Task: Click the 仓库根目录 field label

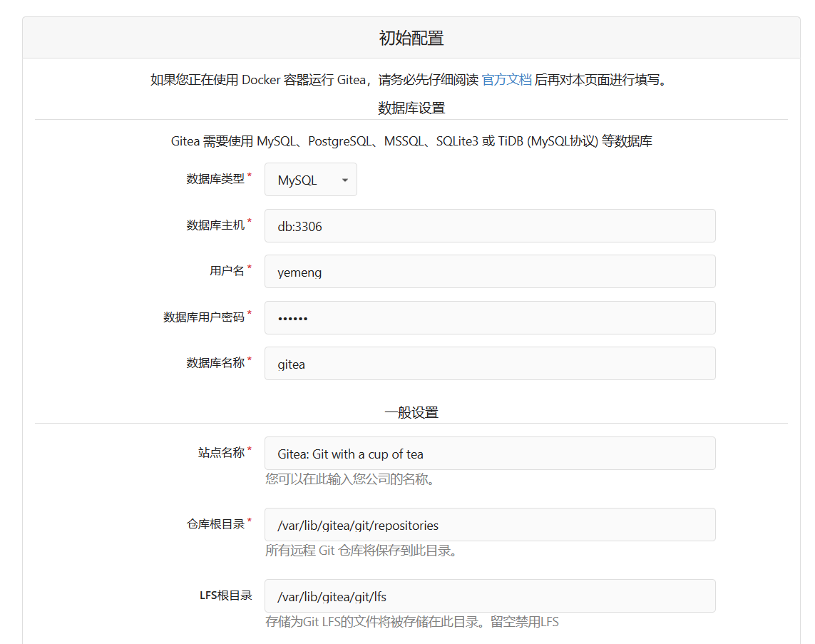Action: point(215,524)
